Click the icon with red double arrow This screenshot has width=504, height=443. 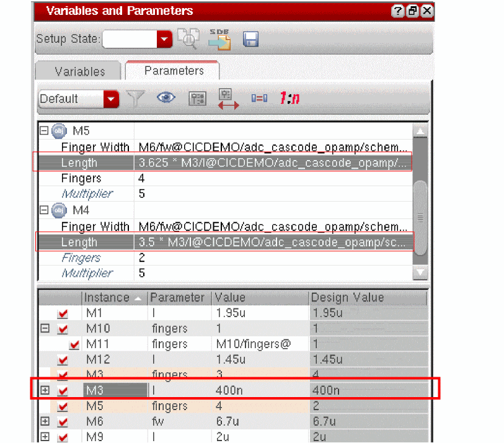pos(228,99)
